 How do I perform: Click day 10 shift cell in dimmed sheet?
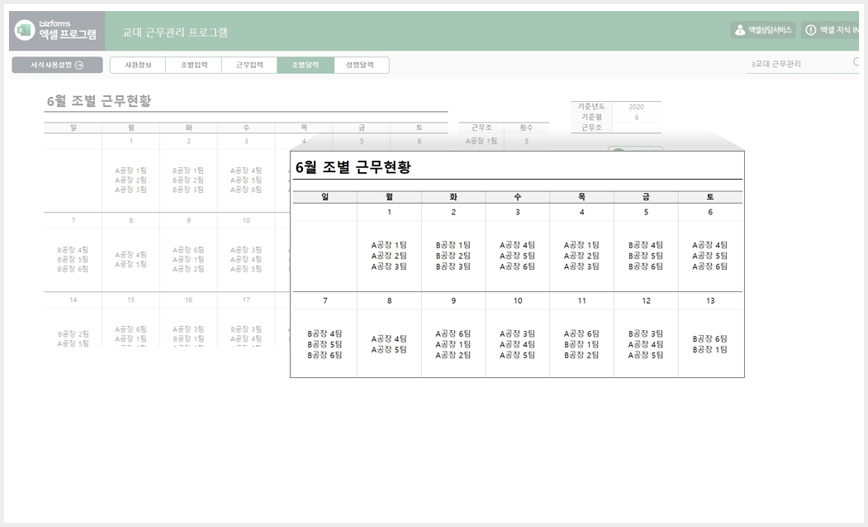point(246,259)
